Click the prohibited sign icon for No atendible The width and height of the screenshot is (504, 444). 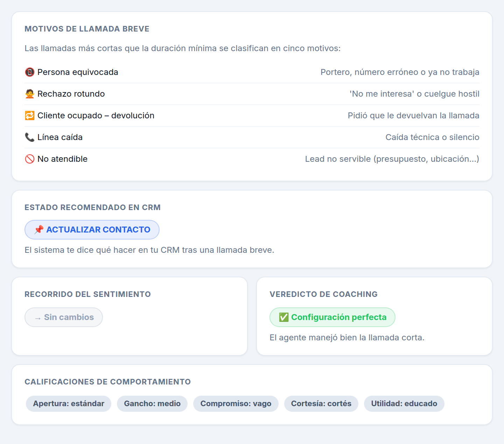point(30,159)
